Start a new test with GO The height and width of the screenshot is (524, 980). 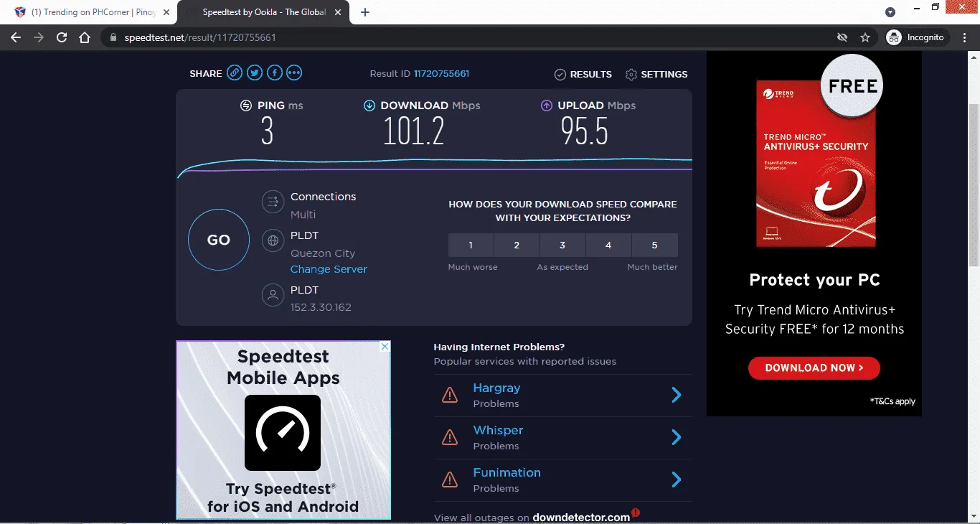219,240
